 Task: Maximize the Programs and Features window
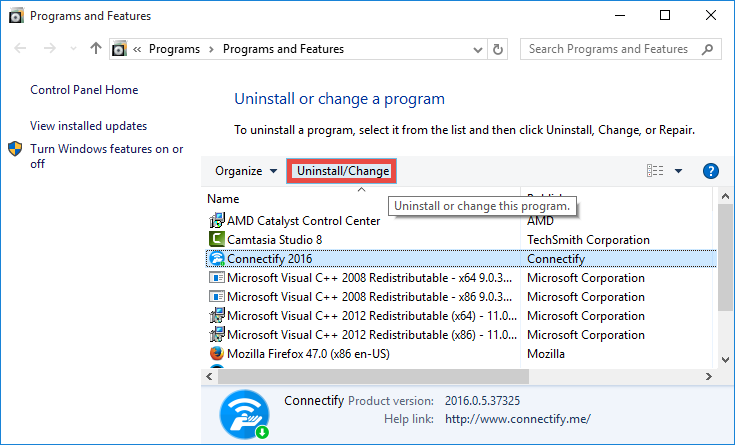pyautogui.click(x=665, y=15)
